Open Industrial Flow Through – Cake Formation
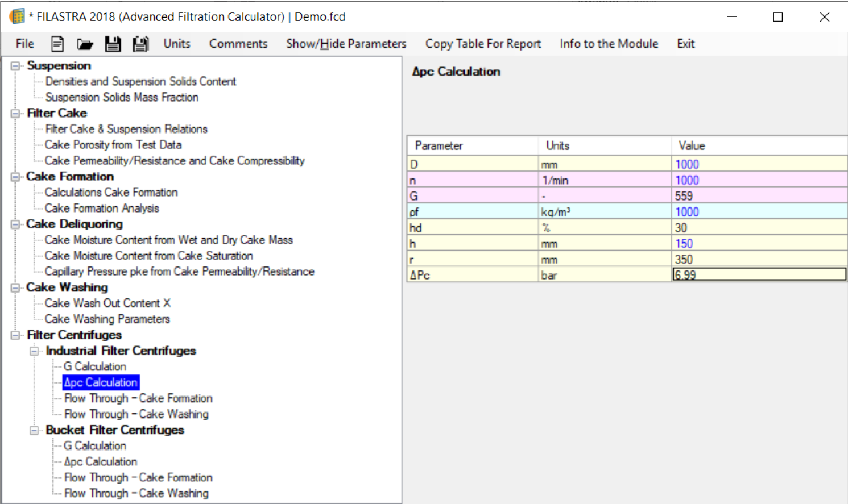Image resolution: width=848 pixels, height=504 pixels. 138,398
